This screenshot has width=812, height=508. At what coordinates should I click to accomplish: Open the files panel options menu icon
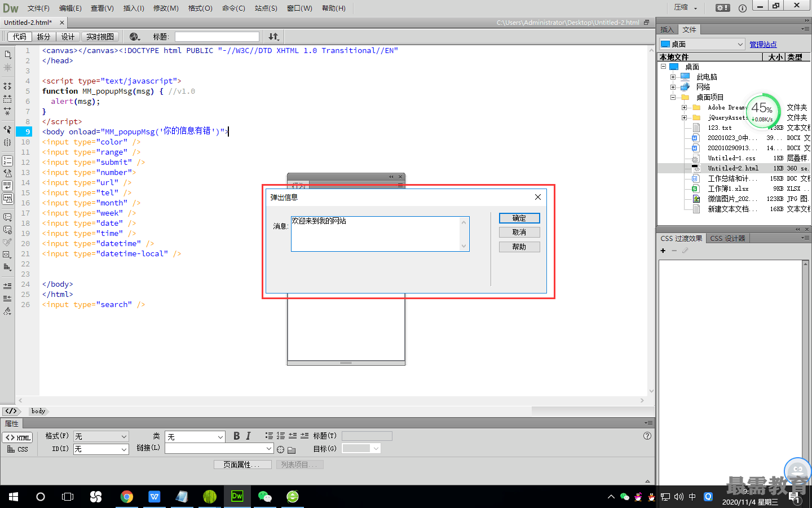pyautogui.click(x=805, y=29)
